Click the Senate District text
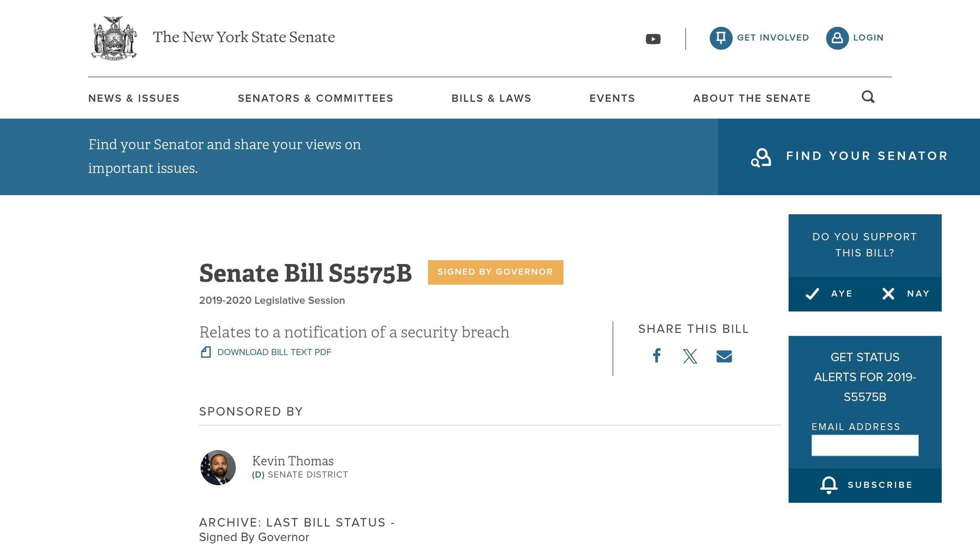The image size is (980, 551). tap(308, 474)
